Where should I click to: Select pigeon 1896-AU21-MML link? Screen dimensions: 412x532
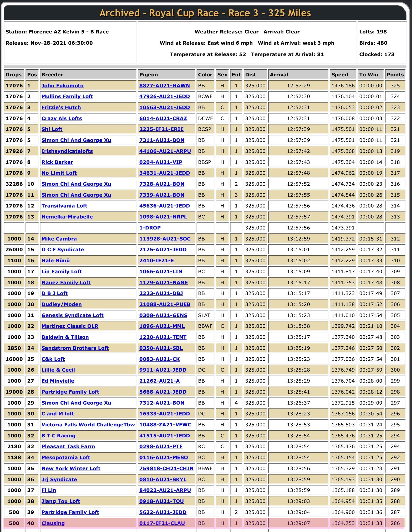(x=162, y=326)
